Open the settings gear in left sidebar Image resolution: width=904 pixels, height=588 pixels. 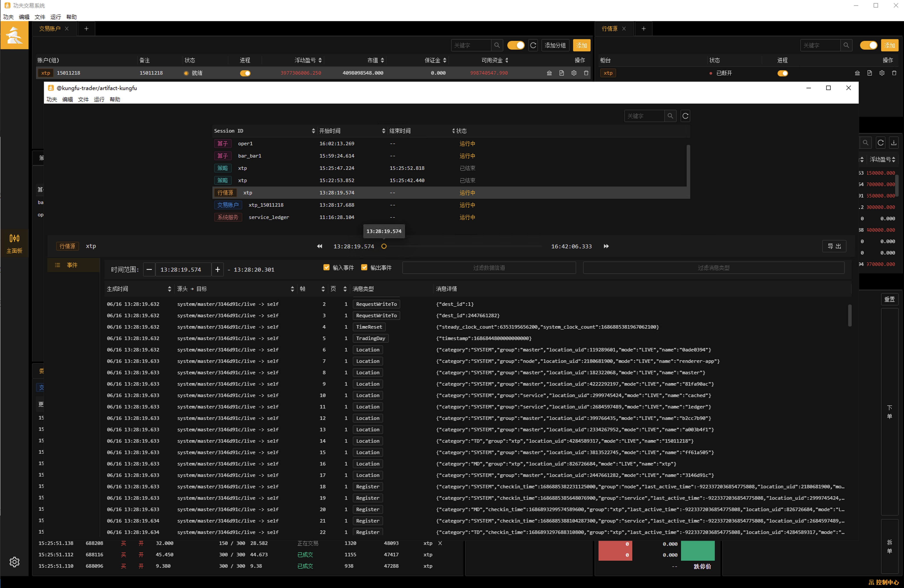(14, 562)
